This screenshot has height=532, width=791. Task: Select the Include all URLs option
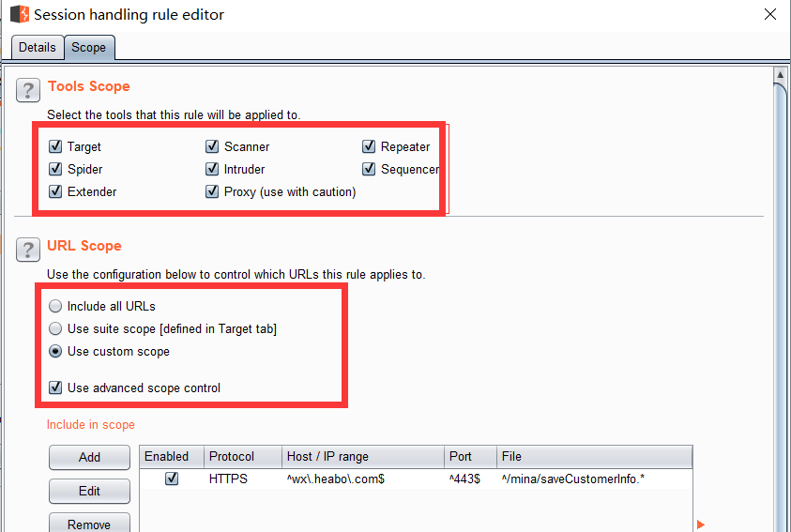coord(56,307)
